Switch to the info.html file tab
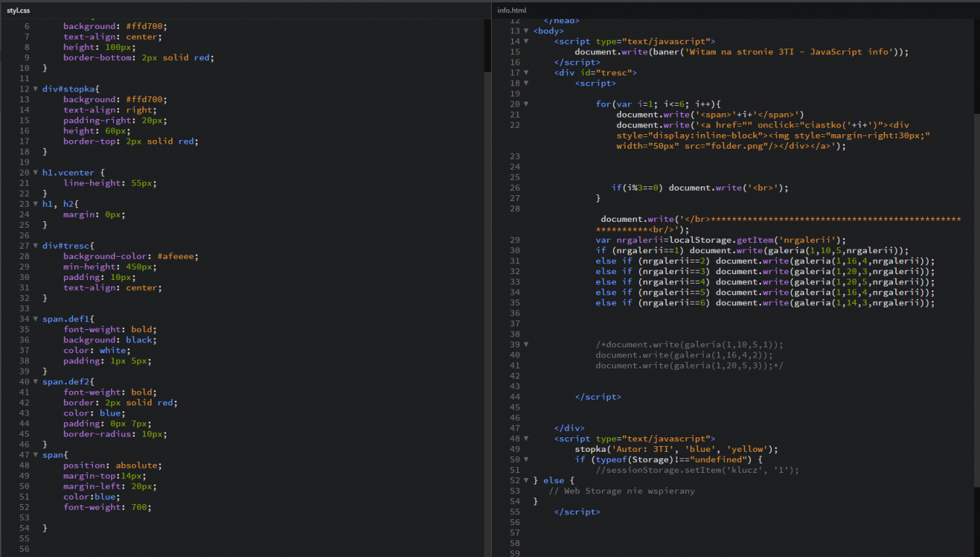This screenshot has height=557, width=980. (511, 10)
